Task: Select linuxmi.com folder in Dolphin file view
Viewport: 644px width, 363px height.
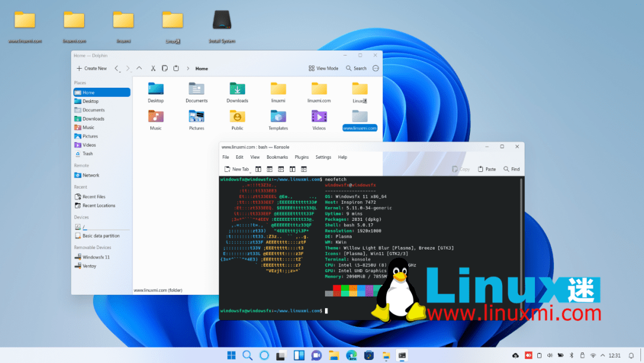Action: point(319,93)
